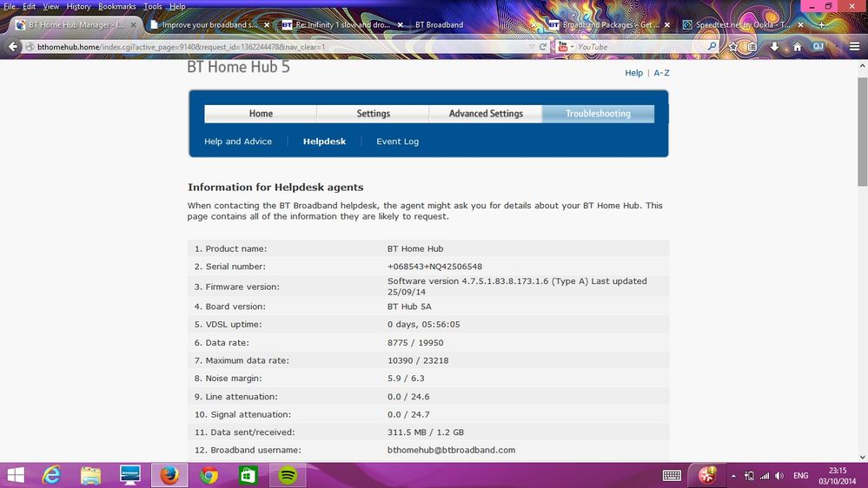Image resolution: width=868 pixels, height=488 pixels.
Task: Switch to the BT Broadband browser tab
Action: click(439, 25)
